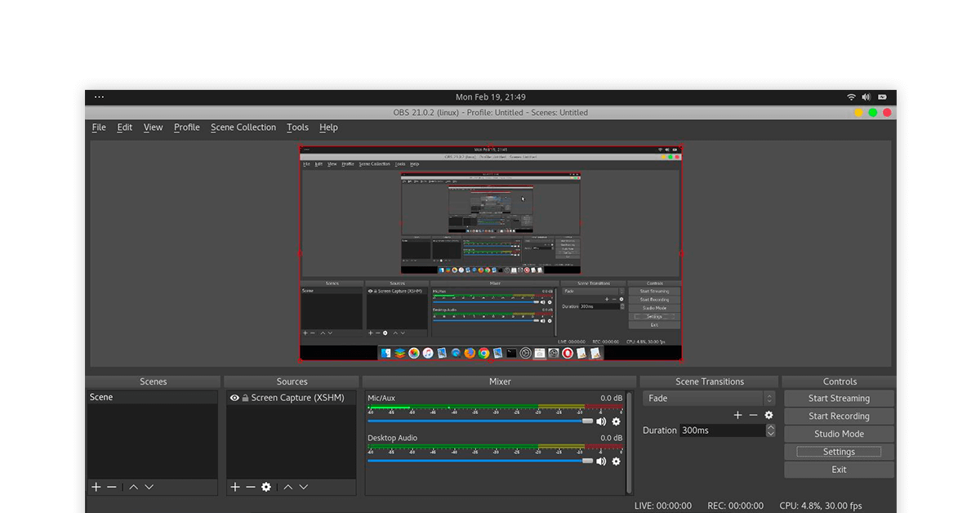Image resolution: width=980 pixels, height=513 pixels.
Task: Click the Sources panel header
Action: click(292, 381)
